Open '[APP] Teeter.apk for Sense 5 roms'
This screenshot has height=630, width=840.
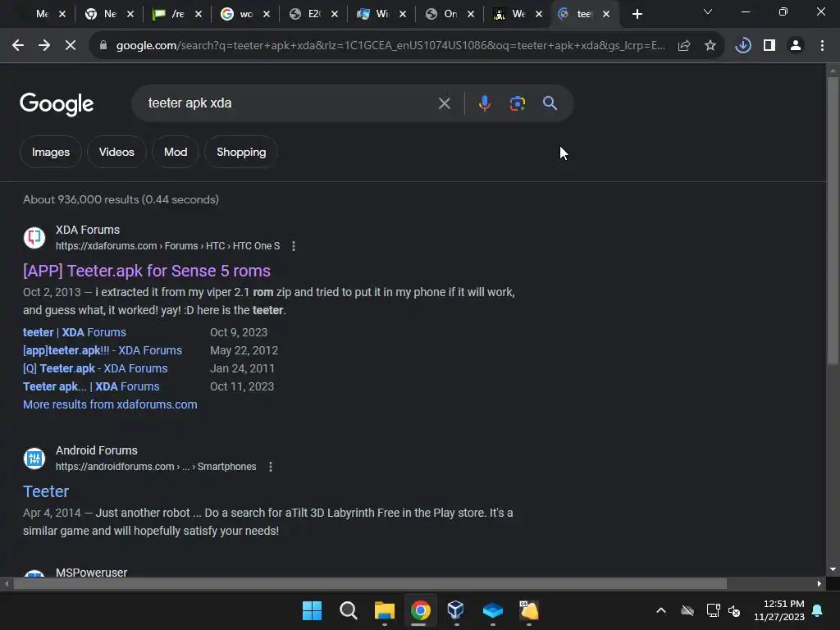[x=147, y=271]
